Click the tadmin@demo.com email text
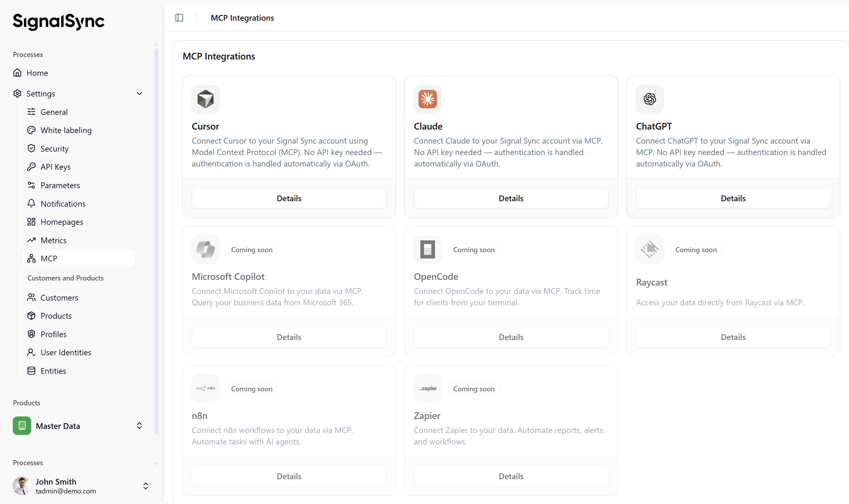Viewport: 849px width, 504px height. point(66,491)
